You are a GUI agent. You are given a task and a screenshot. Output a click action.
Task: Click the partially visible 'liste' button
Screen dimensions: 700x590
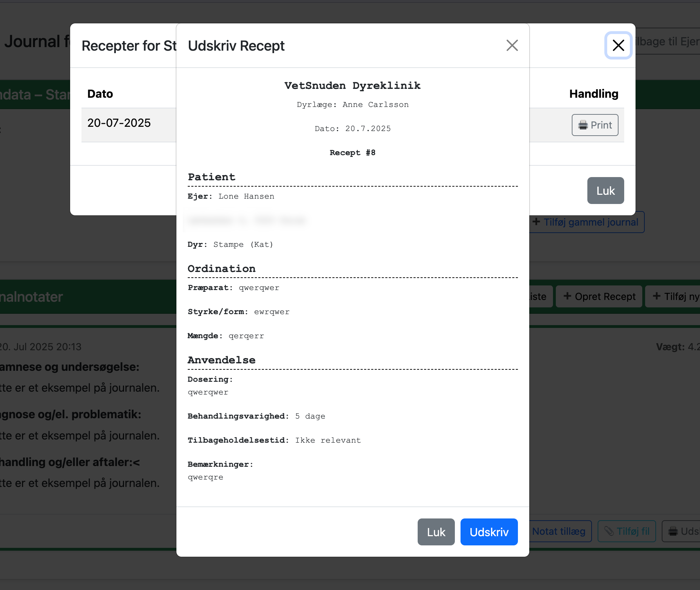pyautogui.click(x=538, y=296)
